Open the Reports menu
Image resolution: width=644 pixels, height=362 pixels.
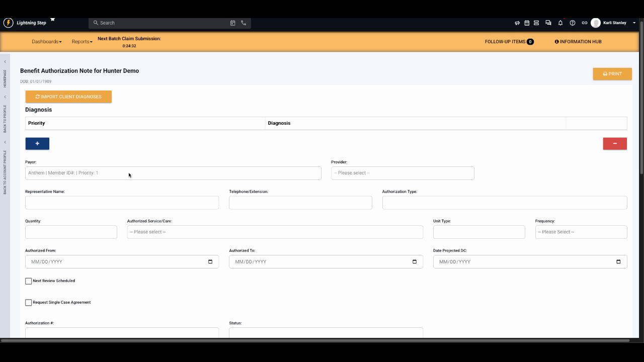click(80, 42)
